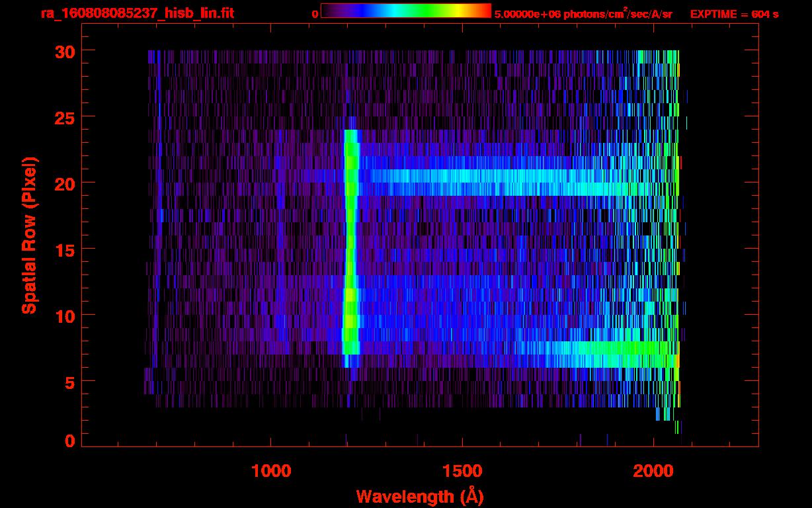812x508 pixels.
Task: Click the x-axis tick label 2000
Action: pyautogui.click(x=654, y=471)
